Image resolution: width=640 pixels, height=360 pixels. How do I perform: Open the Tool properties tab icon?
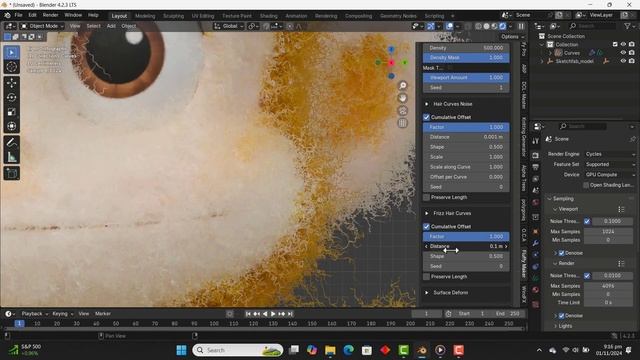point(536,141)
